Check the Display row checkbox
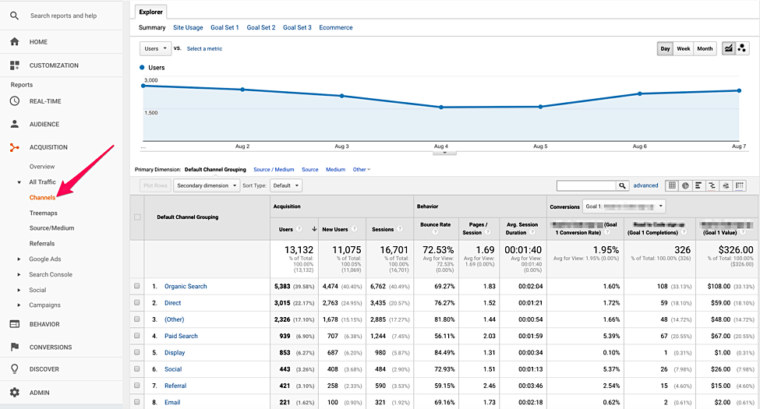Screen dimensions: 760x409 tap(137, 352)
